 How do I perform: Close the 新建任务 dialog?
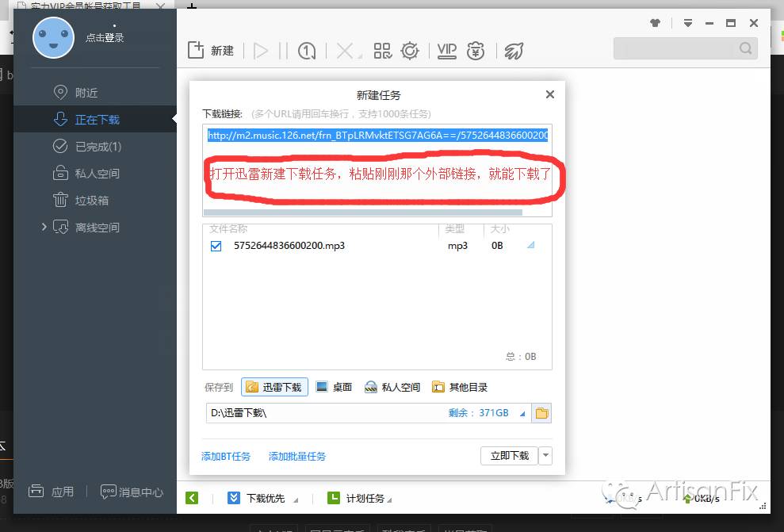(550, 94)
